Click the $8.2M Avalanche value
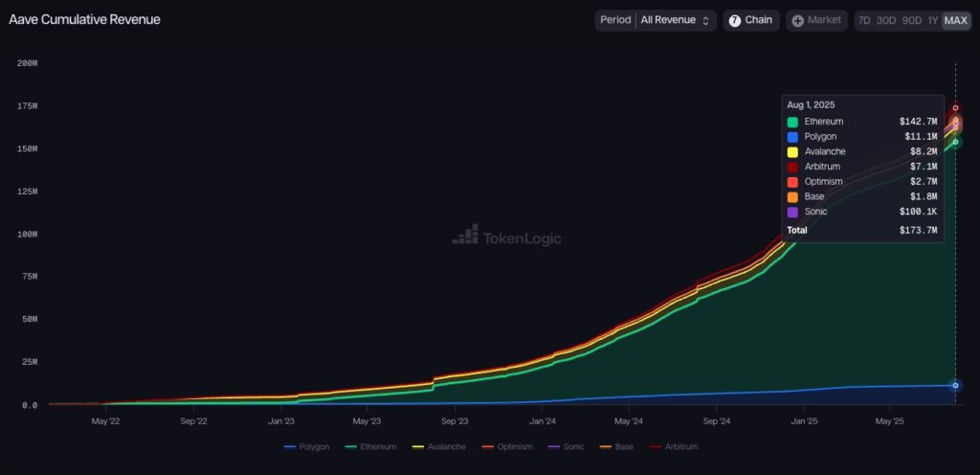The width and height of the screenshot is (980, 475). pos(924,152)
